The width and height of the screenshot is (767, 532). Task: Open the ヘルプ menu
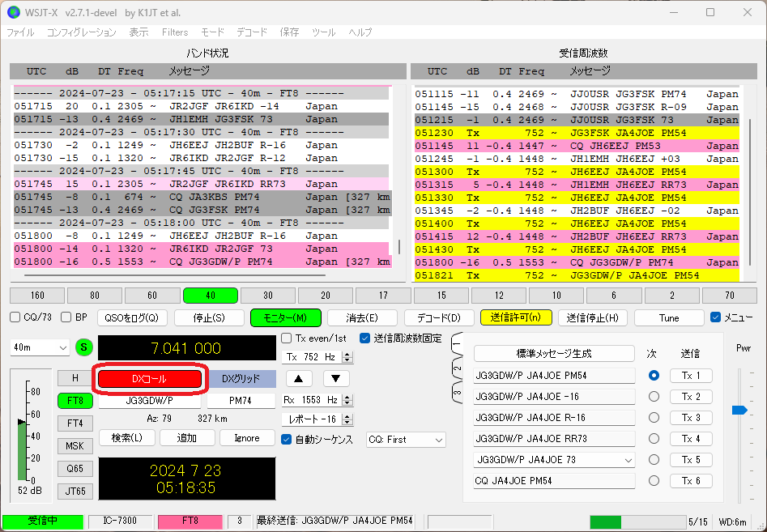pyautogui.click(x=360, y=32)
